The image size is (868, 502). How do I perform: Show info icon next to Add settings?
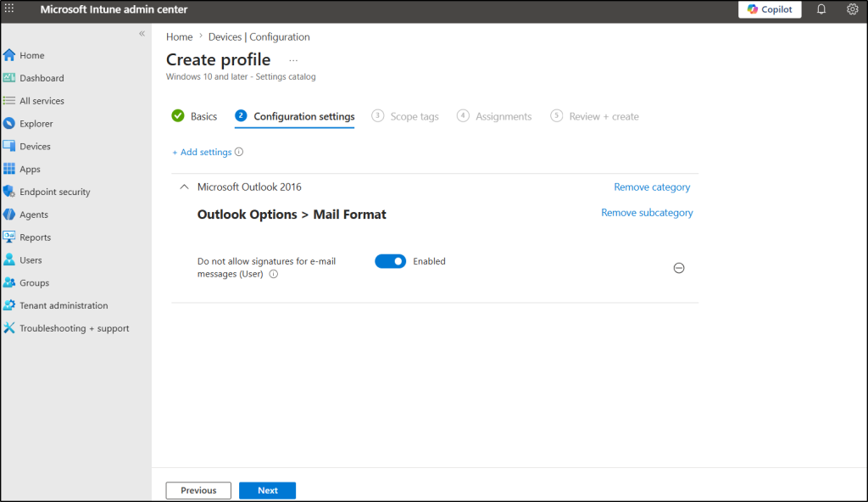point(239,152)
